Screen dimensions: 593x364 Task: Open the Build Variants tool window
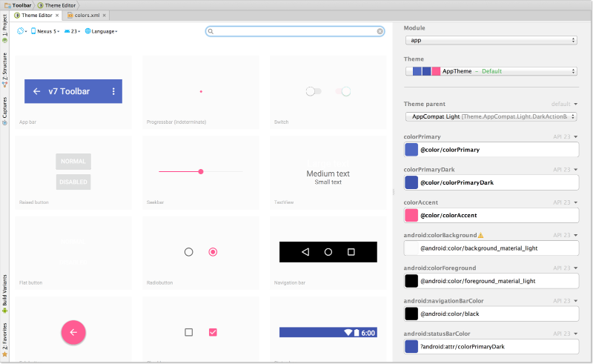[x=4, y=294]
